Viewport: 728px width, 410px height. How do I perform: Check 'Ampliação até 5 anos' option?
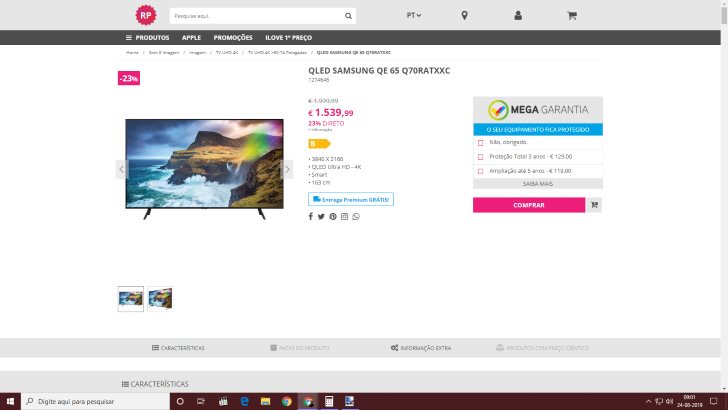pos(481,171)
